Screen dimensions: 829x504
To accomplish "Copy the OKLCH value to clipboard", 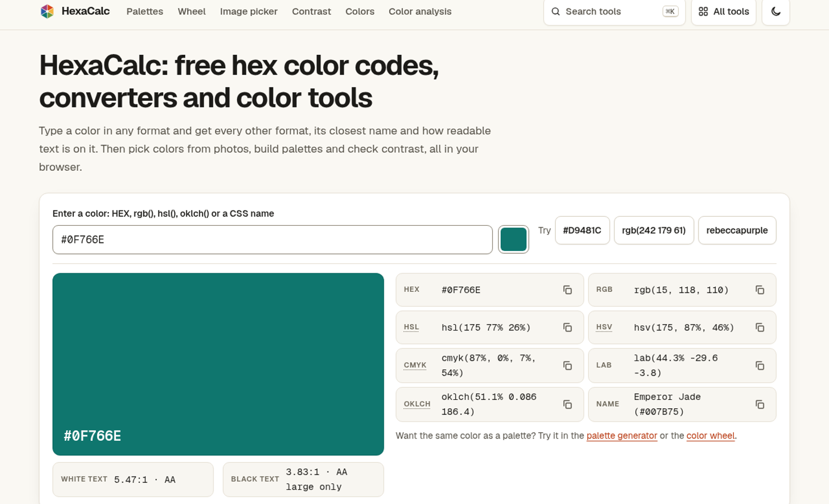I will (x=567, y=404).
